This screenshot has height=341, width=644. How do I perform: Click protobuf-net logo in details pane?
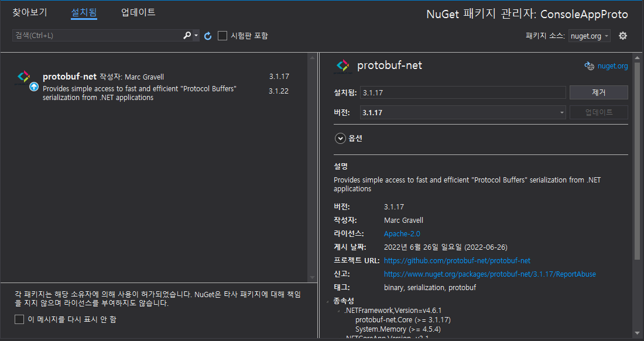tap(342, 66)
